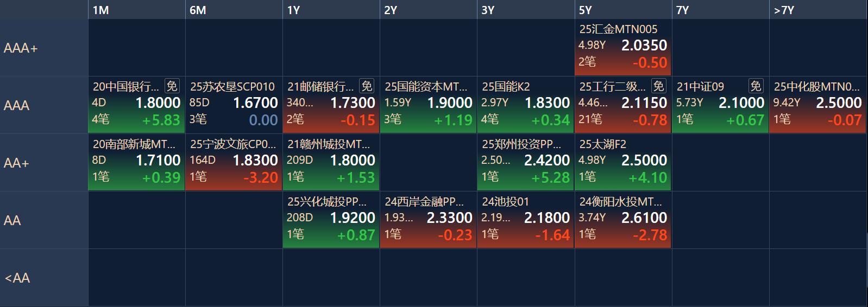Click change +0.34 in 25国能K2 cell
This screenshot has width=868, height=307.
550,120
